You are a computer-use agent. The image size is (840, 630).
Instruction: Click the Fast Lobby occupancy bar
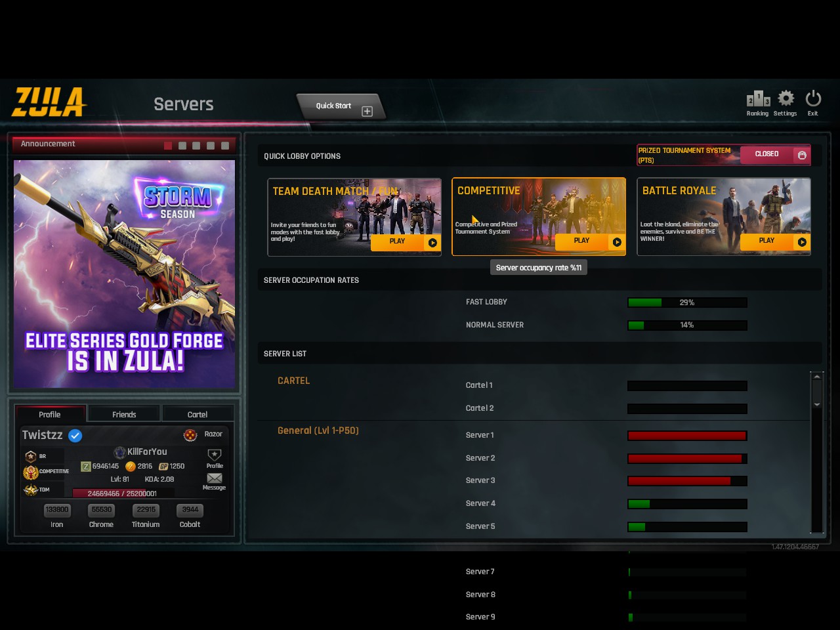coord(687,303)
